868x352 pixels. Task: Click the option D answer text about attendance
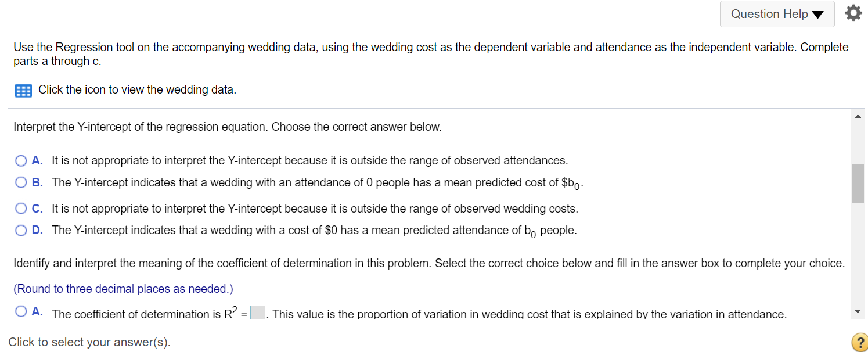(x=314, y=231)
